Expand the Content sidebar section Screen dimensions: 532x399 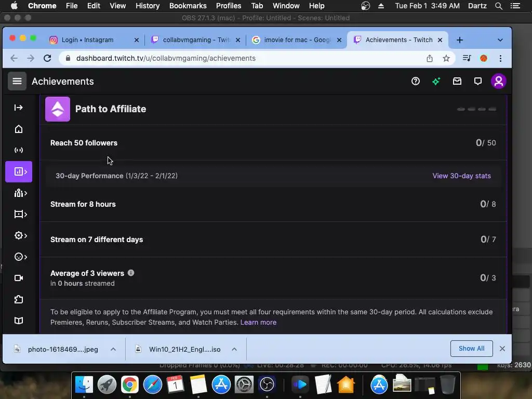click(20, 214)
